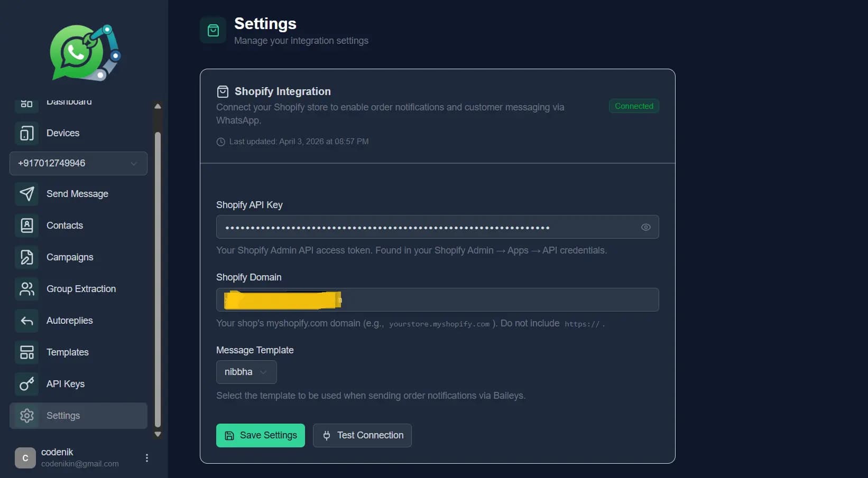Toggle visibility of the Shopify API Key
The height and width of the screenshot is (478, 868).
tap(645, 227)
